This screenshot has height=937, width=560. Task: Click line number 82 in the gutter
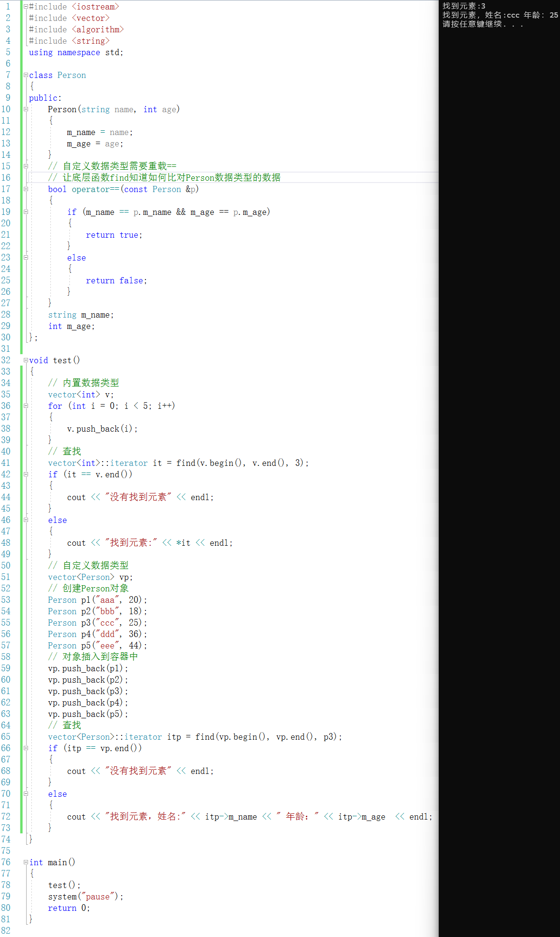point(6,931)
